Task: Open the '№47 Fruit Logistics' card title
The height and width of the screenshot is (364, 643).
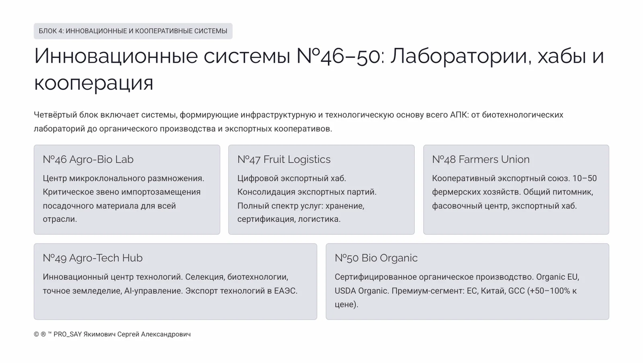Action: click(x=284, y=160)
